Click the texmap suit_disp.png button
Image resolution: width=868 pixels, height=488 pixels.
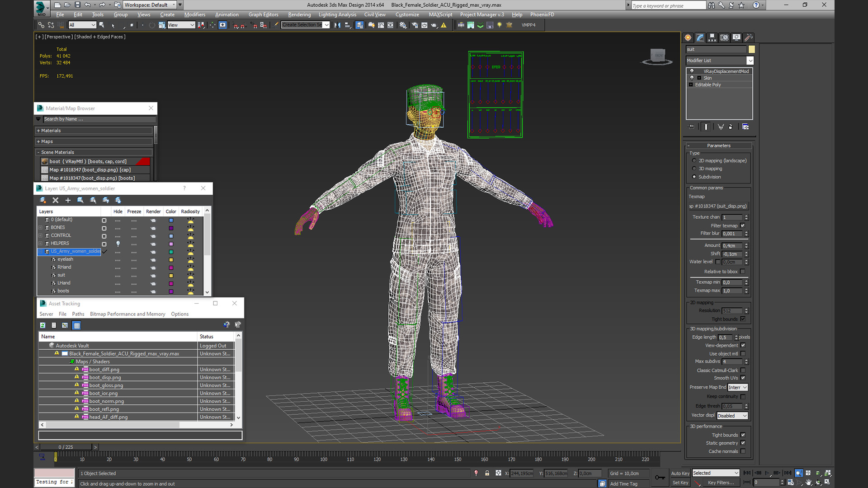719,206
